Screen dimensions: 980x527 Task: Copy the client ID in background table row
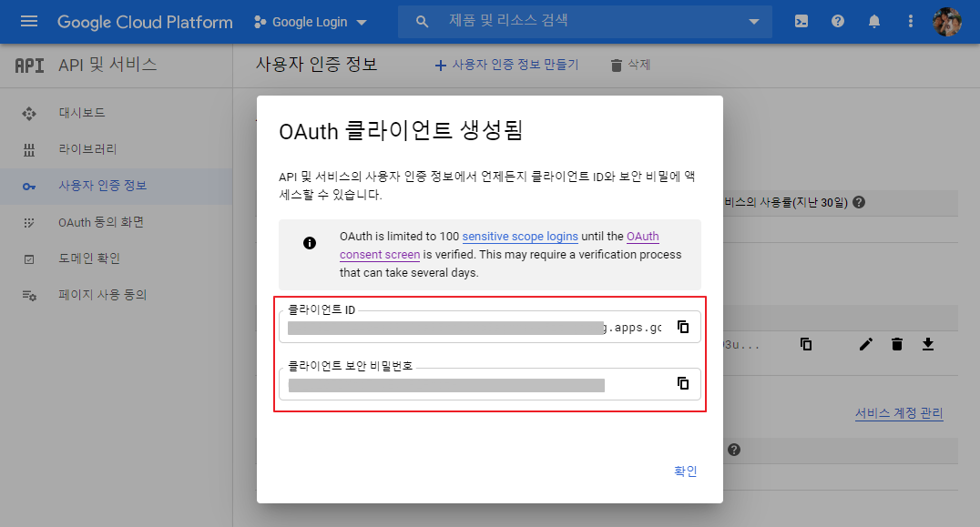pos(806,344)
